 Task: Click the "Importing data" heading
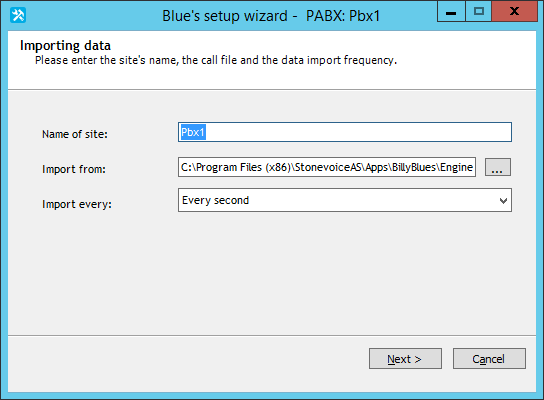pos(65,45)
